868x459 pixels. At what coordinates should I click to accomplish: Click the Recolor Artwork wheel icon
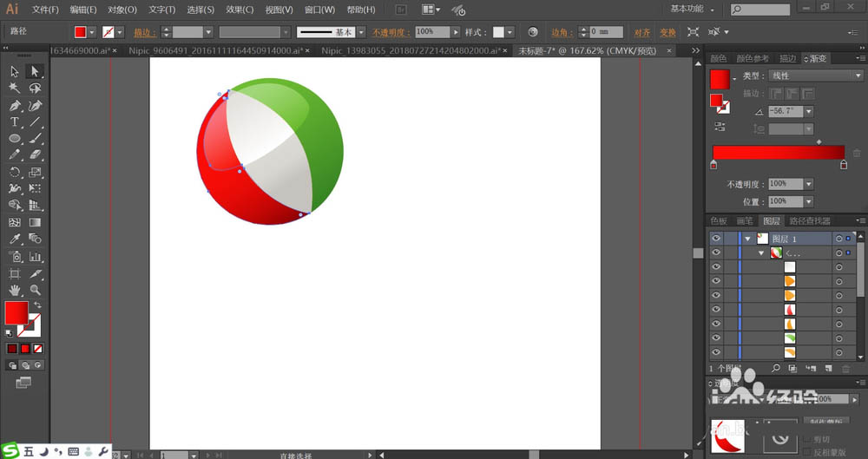point(533,32)
